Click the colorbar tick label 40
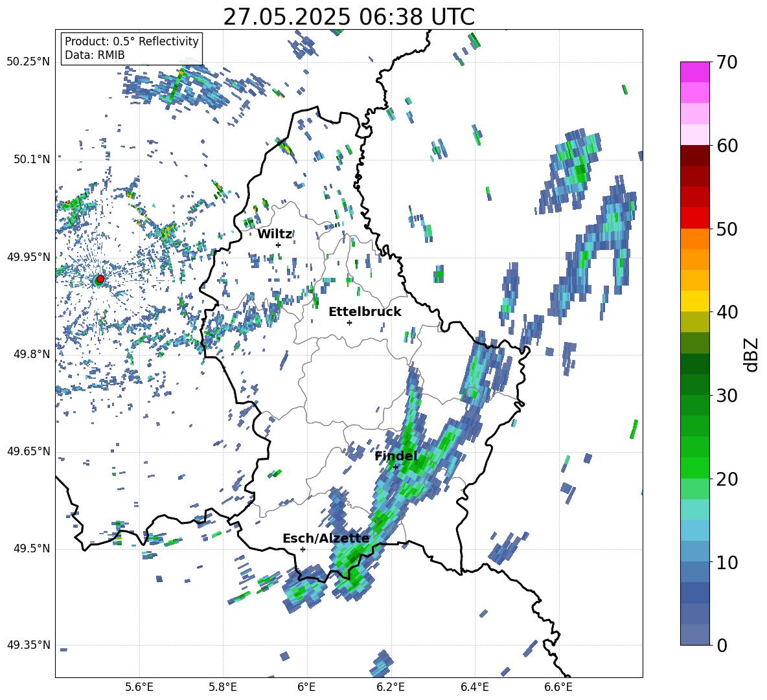 [727, 312]
